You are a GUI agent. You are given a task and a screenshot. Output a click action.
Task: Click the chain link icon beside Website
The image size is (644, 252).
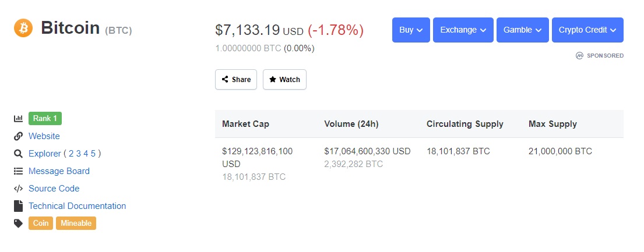(x=18, y=136)
